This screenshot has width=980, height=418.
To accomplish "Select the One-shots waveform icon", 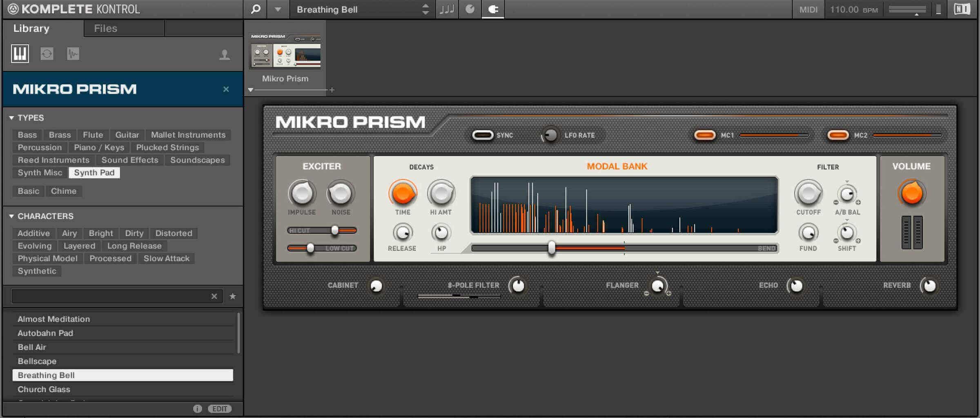I will [x=73, y=53].
